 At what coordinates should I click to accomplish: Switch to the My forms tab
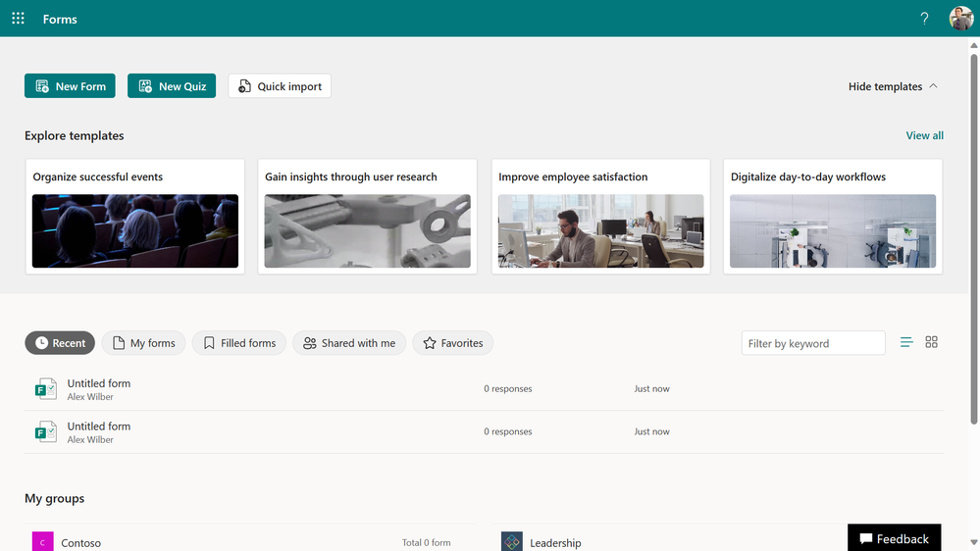(144, 343)
